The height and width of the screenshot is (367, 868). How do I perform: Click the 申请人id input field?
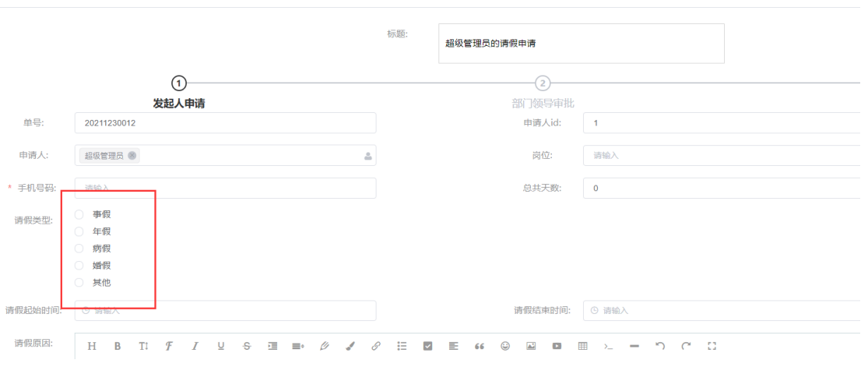725,123
